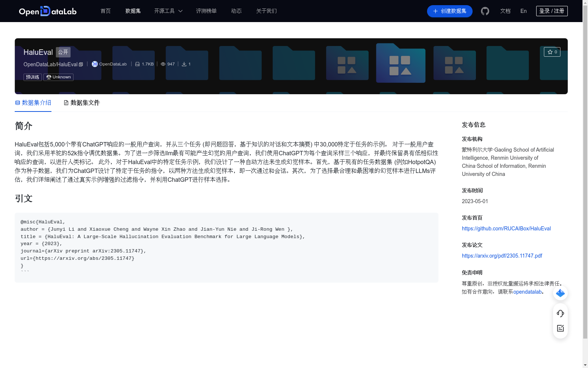Click the 公开 visibility badge

63,52
